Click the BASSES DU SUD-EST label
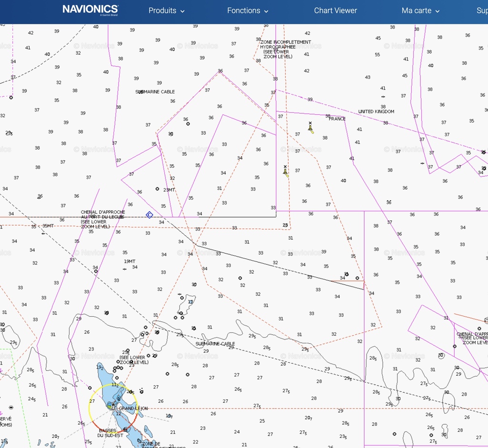 [111, 433]
